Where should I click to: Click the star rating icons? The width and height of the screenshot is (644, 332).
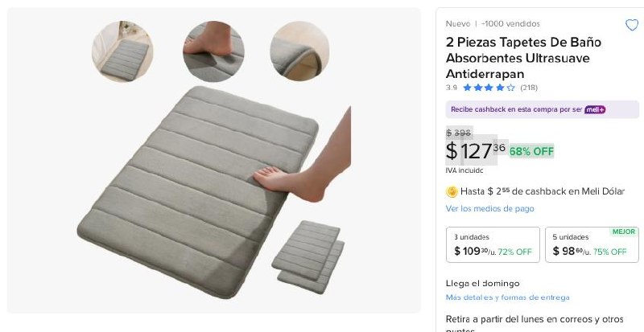point(489,88)
